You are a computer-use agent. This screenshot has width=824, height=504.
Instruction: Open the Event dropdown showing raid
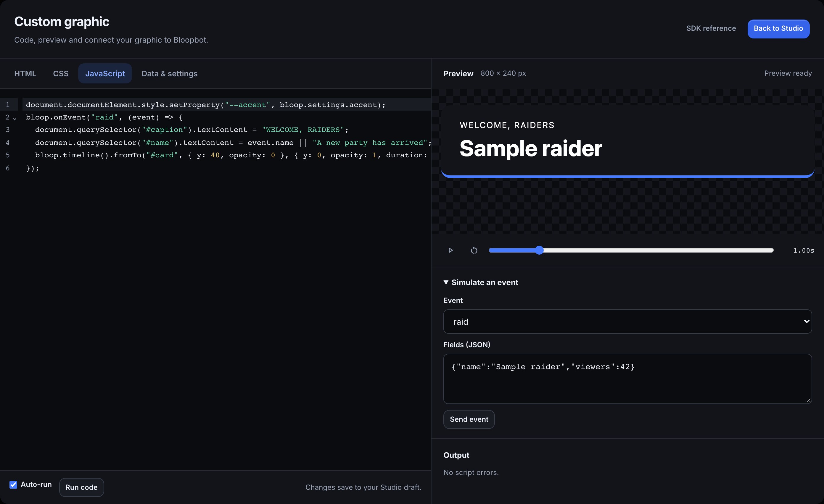(x=627, y=322)
